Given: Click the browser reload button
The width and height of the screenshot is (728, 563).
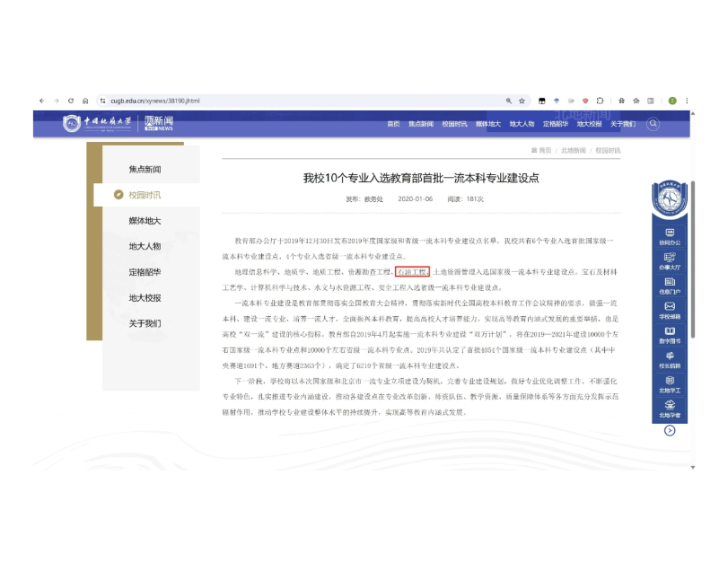Looking at the screenshot, I should click(x=72, y=101).
